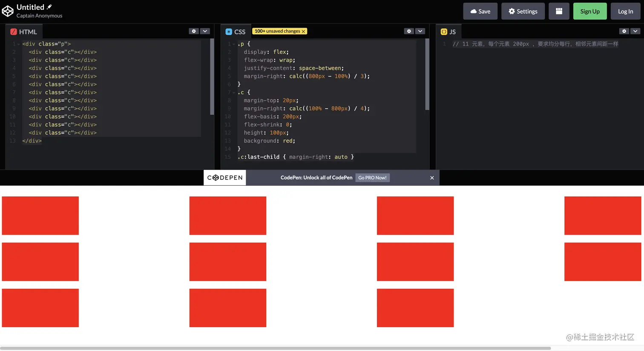Click the Log In button

[625, 12]
